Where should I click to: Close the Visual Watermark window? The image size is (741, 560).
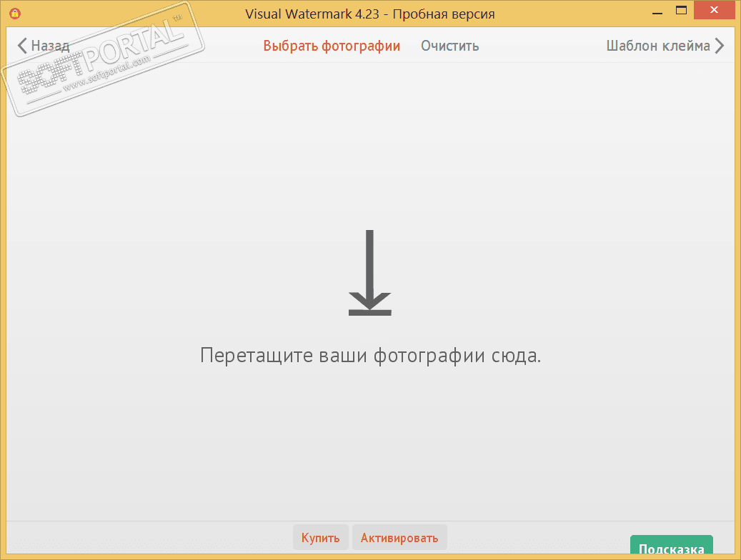click(x=714, y=10)
